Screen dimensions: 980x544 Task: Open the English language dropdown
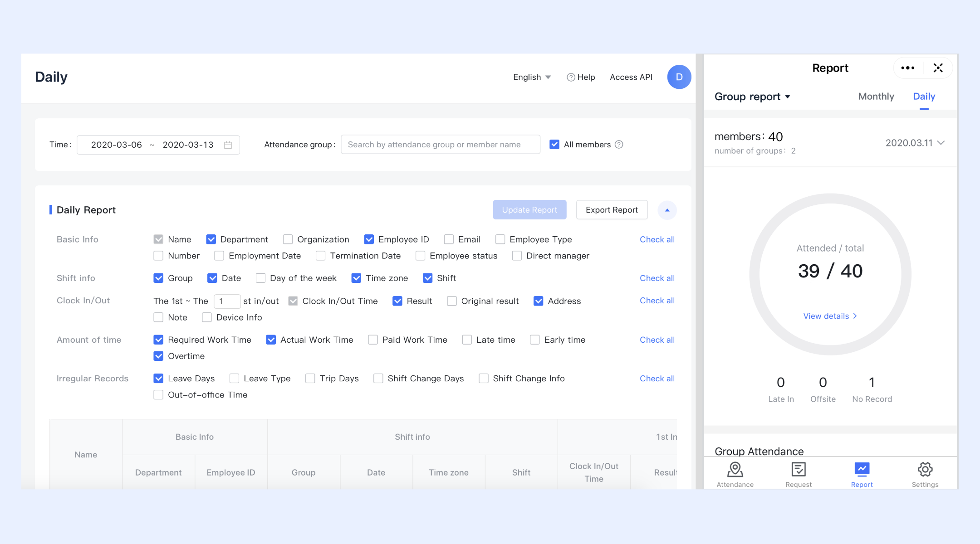click(x=532, y=77)
